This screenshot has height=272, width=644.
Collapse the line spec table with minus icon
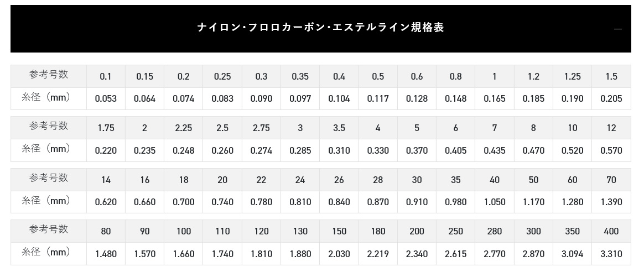tap(617, 29)
